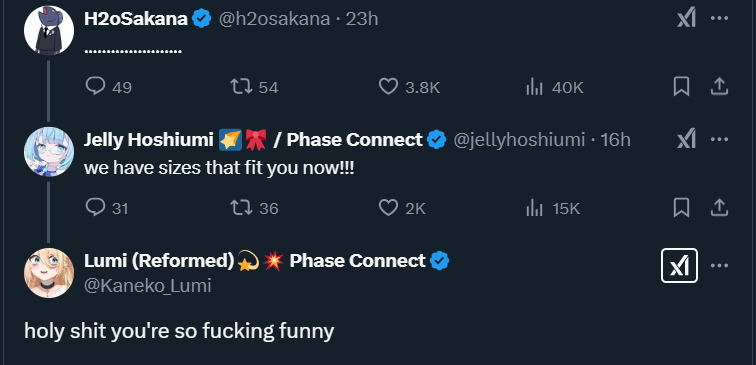Open more options menu on H2oSakana's post
The width and height of the screenshot is (756, 365).
click(x=719, y=18)
